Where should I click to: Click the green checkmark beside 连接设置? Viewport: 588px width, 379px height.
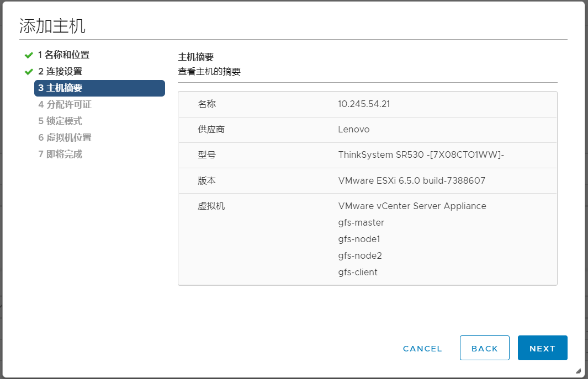29,72
